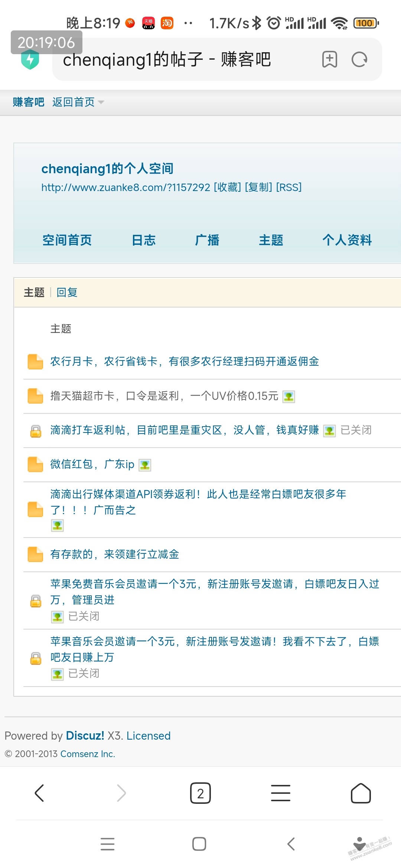
Task: Tap the Taobao notification icon
Action: tap(167, 23)
